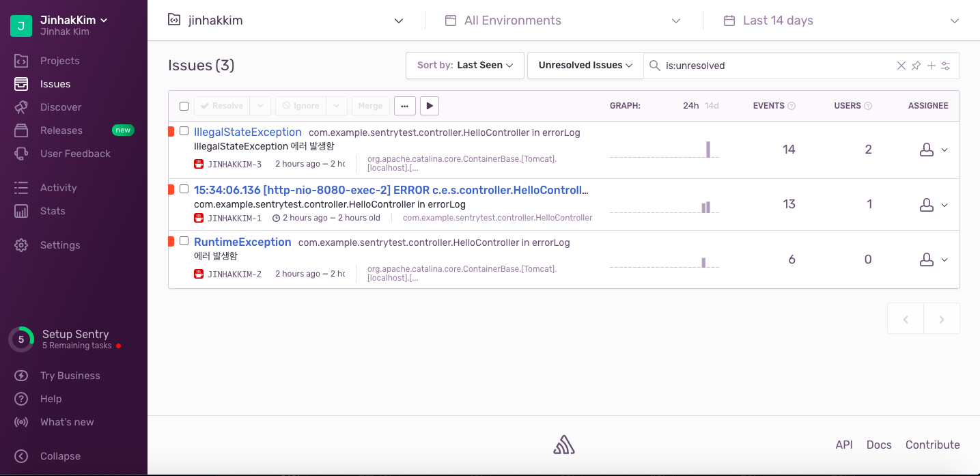Viewport: 980px width, 476px height.
Task: Click the JINHAKKIM-3 issue ID
Action: coord(234,164)
